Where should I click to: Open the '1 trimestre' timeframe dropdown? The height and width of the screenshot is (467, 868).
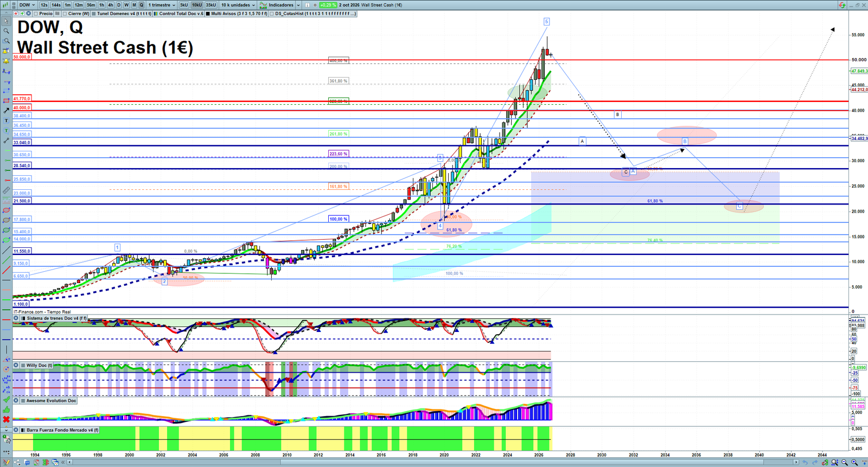[x=162, y=5]
